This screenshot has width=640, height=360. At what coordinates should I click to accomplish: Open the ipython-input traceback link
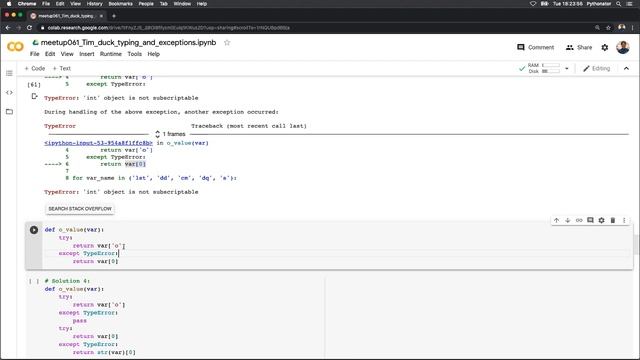click(x=98, y=143)
